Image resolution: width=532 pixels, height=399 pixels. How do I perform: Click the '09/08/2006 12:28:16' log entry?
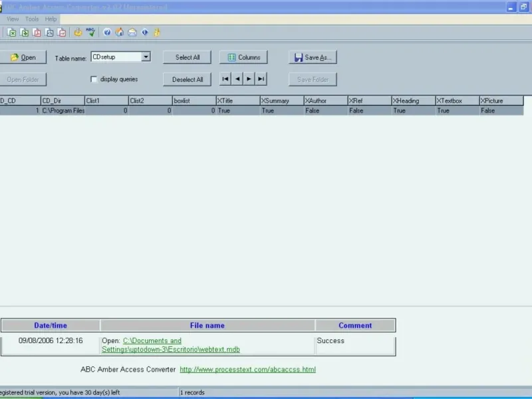coord(51,340)
